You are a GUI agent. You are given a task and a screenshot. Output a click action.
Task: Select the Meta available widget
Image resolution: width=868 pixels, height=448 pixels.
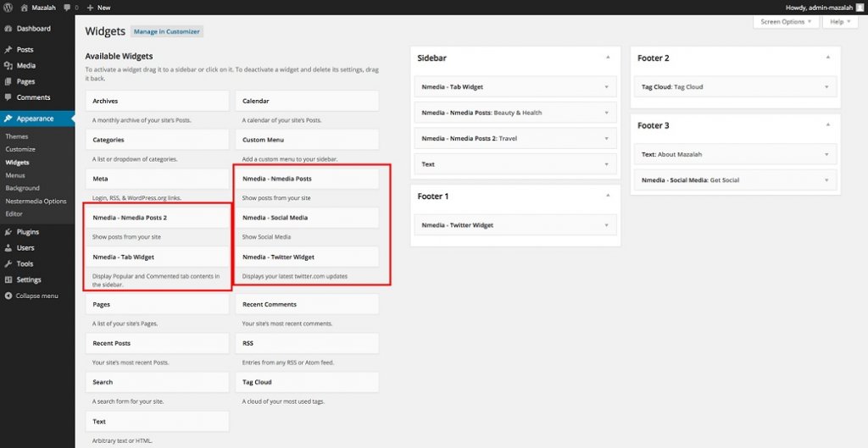157,179
